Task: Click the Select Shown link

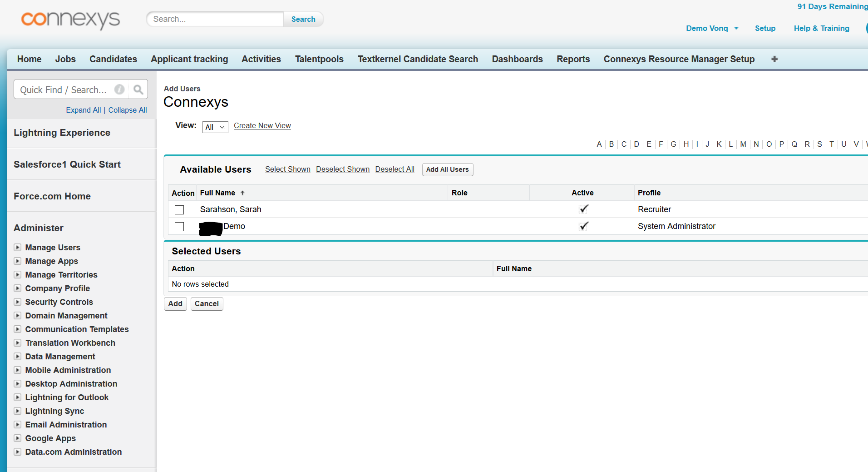Action: point(288,169)
